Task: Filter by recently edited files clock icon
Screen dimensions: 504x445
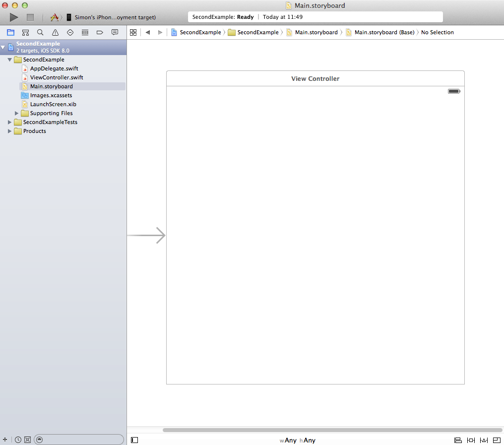Action: coord(18,440)
